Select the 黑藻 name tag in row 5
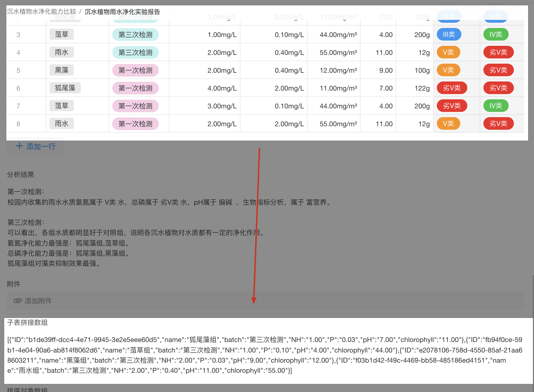The image size is (534, 392). click(x=61, y=70)
